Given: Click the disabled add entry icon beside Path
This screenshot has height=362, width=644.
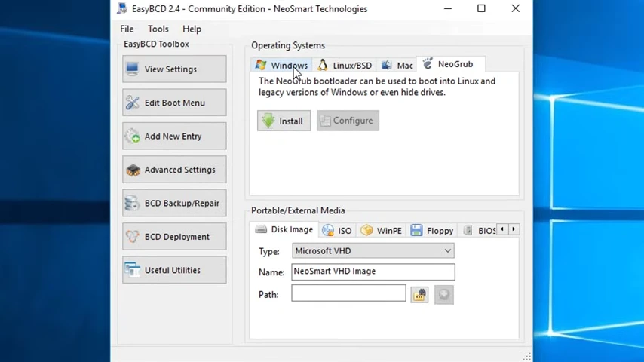Looking at the screenshot, I should 444,295.
